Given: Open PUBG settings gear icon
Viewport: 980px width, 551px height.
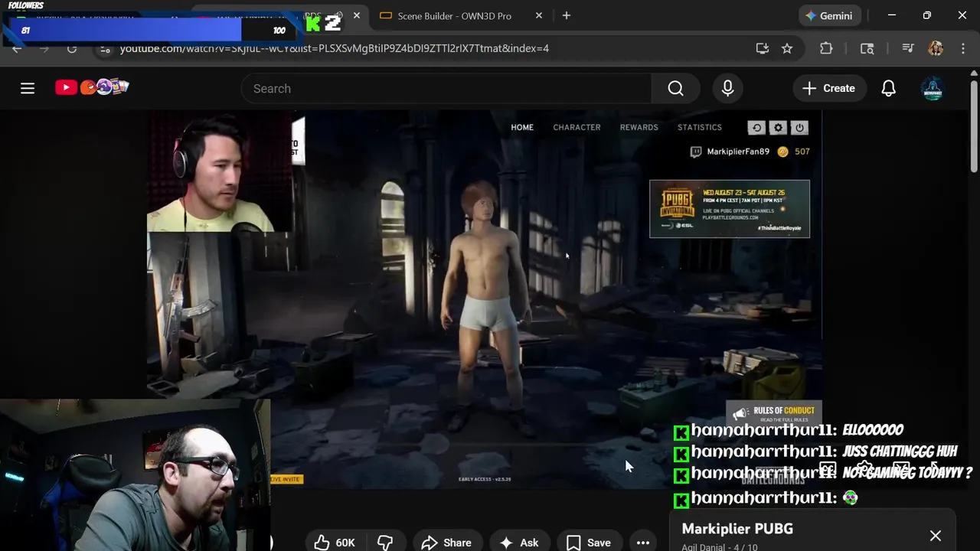Looking at the screenshot, I should [778, 128].
